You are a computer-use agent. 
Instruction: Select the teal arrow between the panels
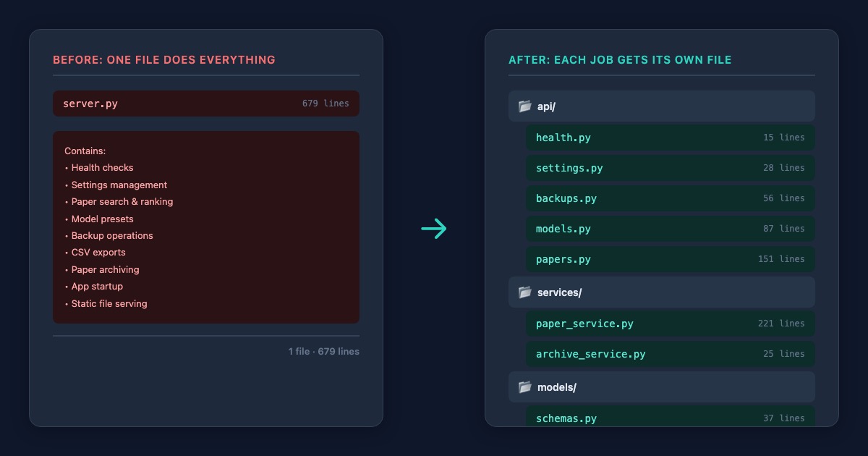434,228
